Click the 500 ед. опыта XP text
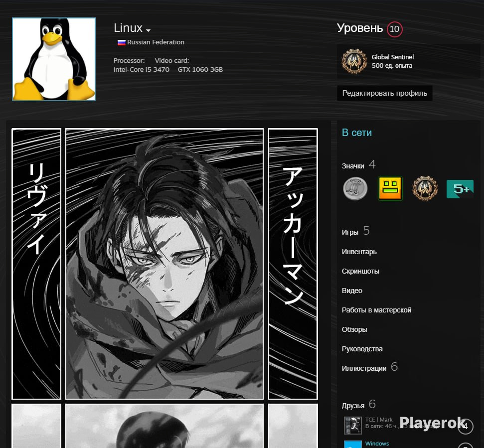The image size is (484, 448). (392, 66)
